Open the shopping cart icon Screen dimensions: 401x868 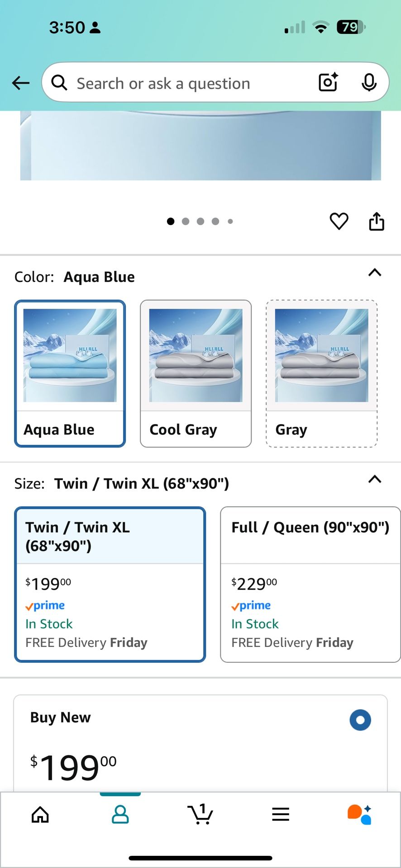click(200, 814)
